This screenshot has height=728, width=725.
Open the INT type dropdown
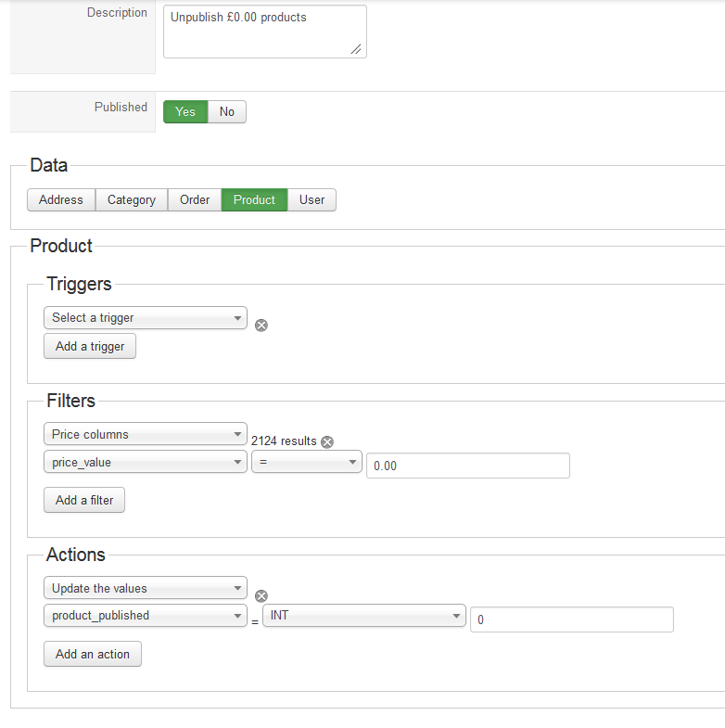(364, 616)
